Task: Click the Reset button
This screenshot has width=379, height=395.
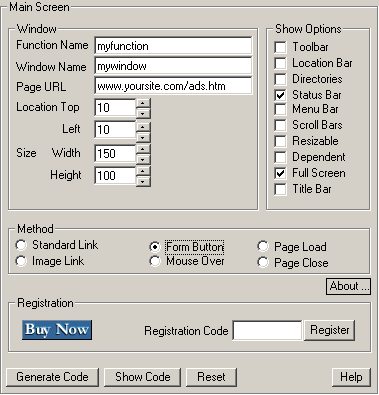Action: tap(211, 377)
